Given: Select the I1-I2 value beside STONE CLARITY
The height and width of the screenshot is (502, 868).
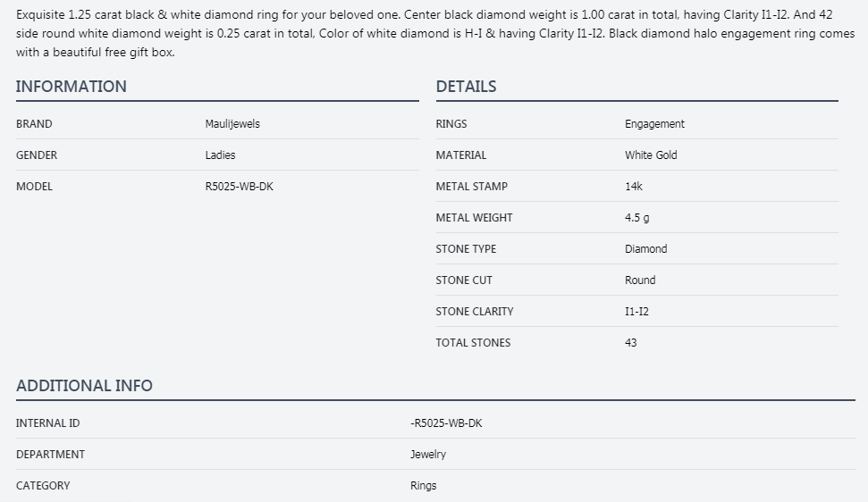Looking at the screenshot, I should [636, 312].
